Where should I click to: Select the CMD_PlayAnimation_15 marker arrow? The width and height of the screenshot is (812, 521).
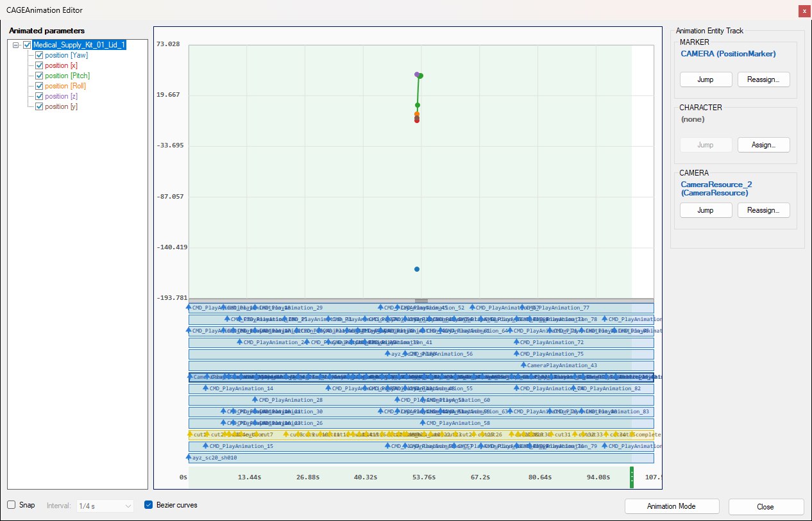click(x=205, y=446)
